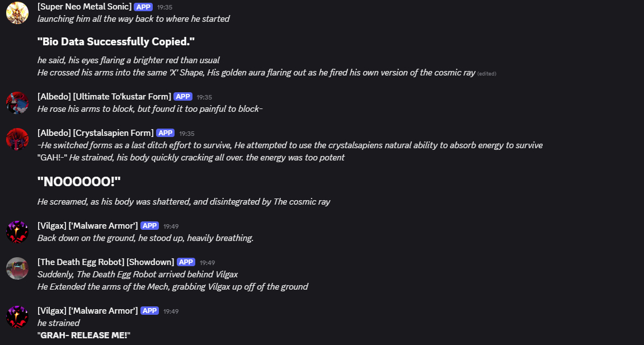
Task: Click the Albedo Crystalsapien Form avatar
Action: point(17,139)
